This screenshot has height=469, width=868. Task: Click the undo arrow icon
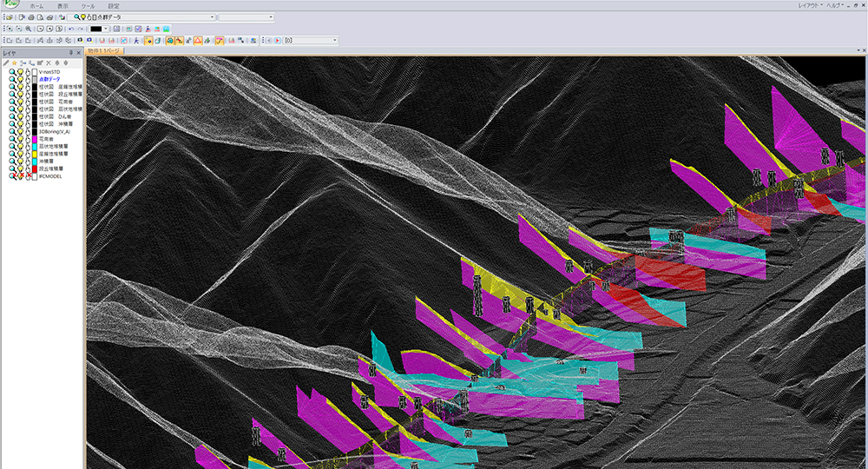tap(71, 29)
